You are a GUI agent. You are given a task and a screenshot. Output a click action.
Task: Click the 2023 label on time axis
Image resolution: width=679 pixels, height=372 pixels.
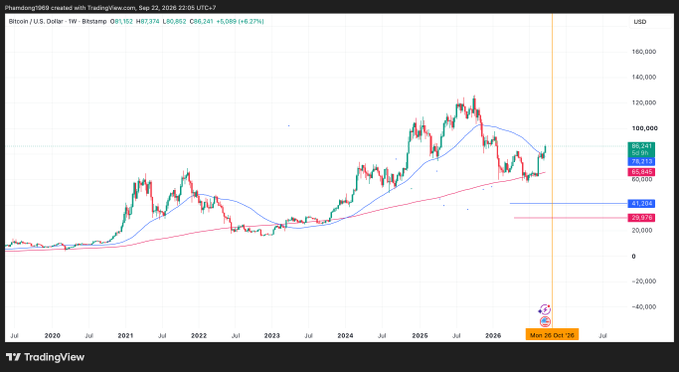272,336
